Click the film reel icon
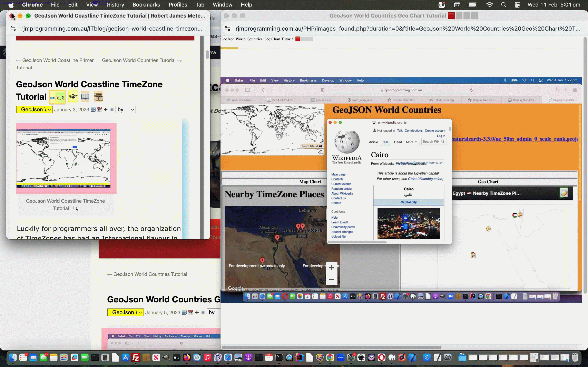The image size is (588, 367). pyautogui.click(x=98, y=97)
